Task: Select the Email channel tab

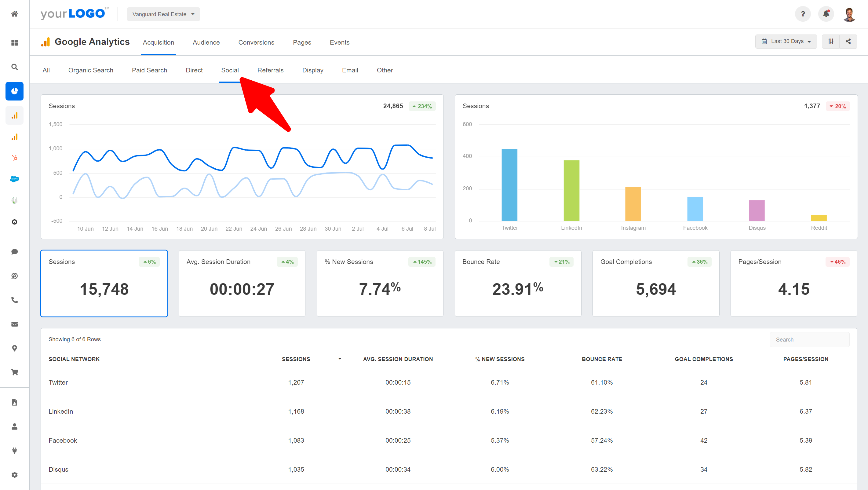Action: [x=350, y=70]
